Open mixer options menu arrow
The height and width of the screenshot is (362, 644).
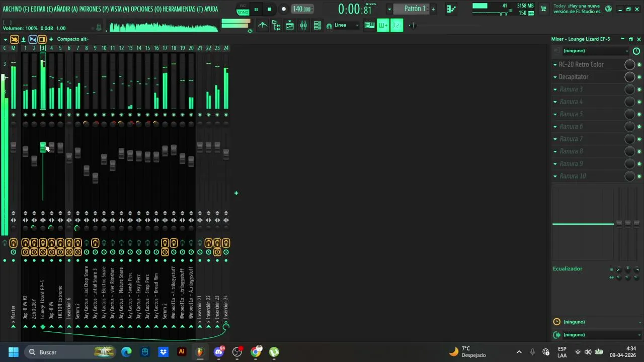pyautogui.click(x=5, y=39)
